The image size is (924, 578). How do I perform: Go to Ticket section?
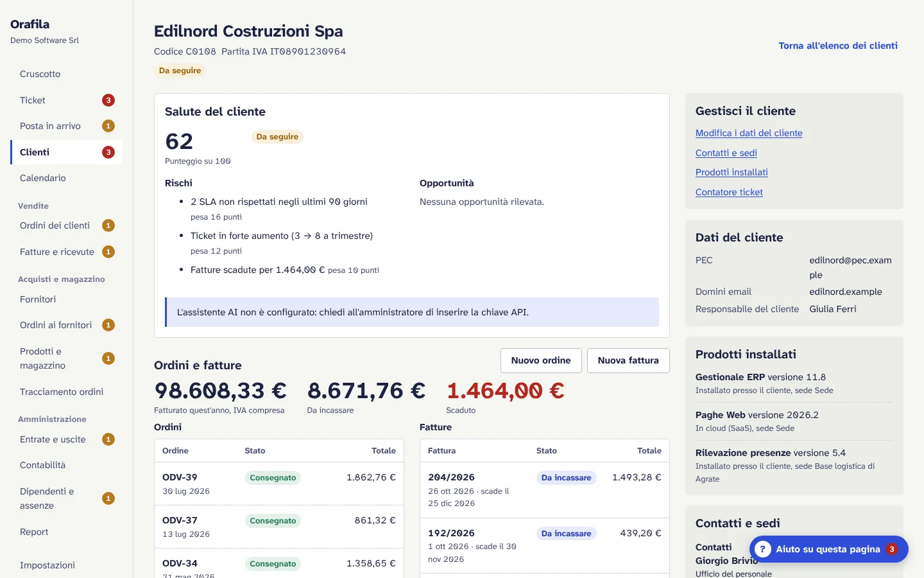66,100
